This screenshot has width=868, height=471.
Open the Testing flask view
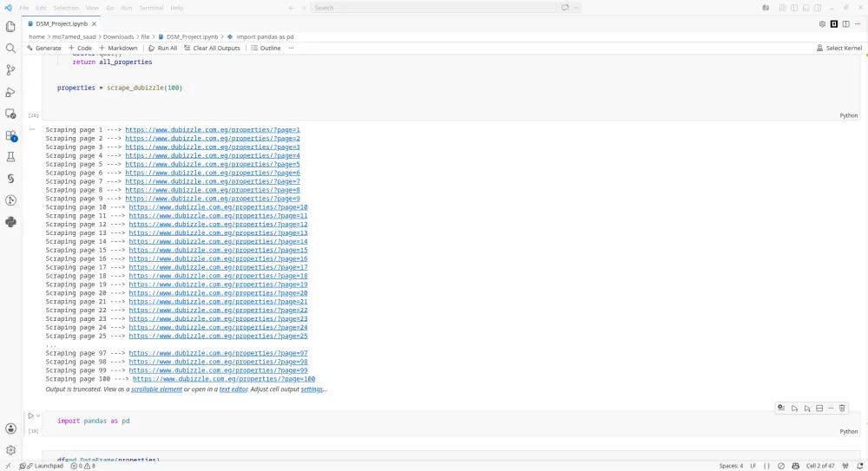[10, 157]
